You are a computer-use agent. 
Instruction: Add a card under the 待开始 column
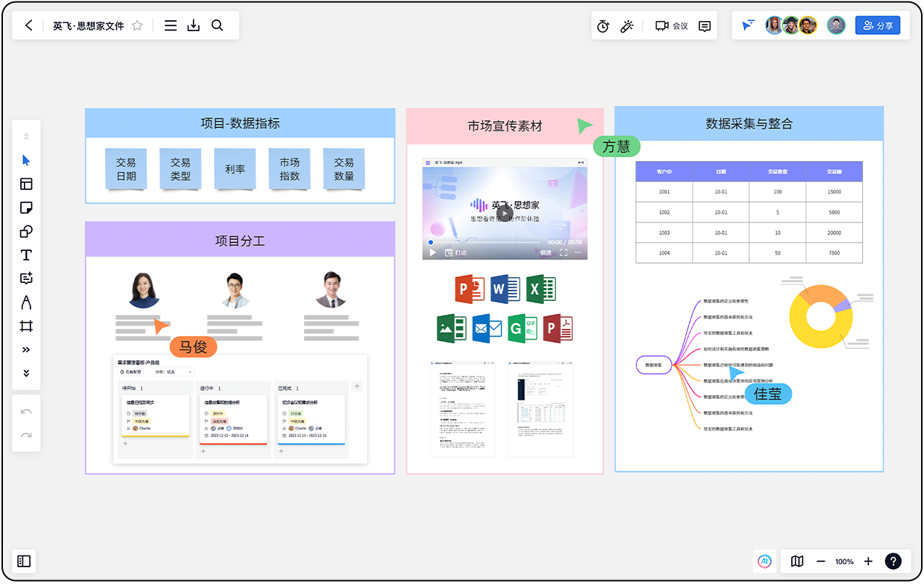pos(125,443)
